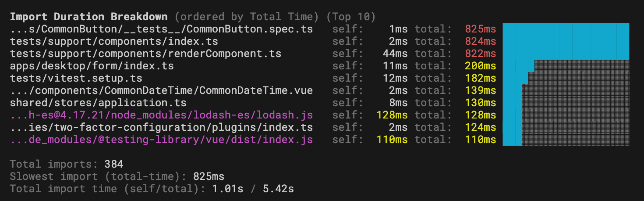Click the tests/vitest.setup.ts file path
Screen dimensions: 644x201
coord(76,79)
